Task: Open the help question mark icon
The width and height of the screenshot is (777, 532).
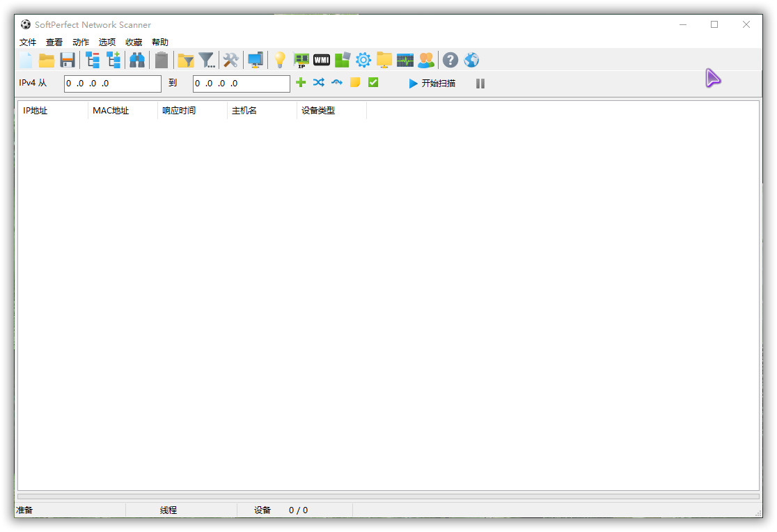Action: [x=450, y=61]
